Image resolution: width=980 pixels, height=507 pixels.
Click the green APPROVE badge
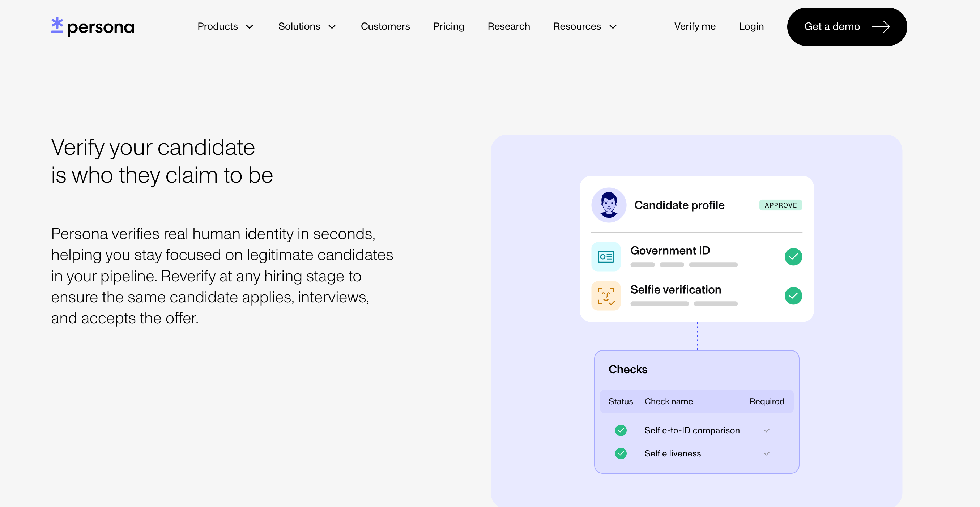pos(780,205)
